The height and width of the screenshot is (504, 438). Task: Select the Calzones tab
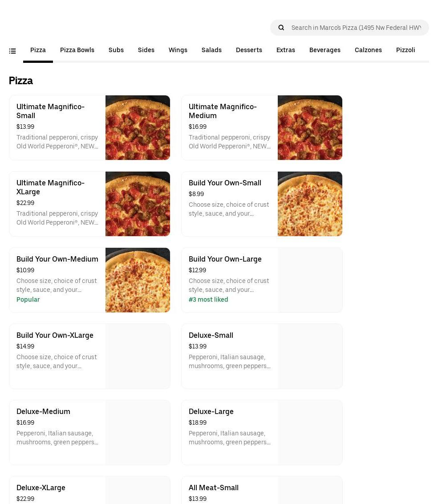coord(368,50)
